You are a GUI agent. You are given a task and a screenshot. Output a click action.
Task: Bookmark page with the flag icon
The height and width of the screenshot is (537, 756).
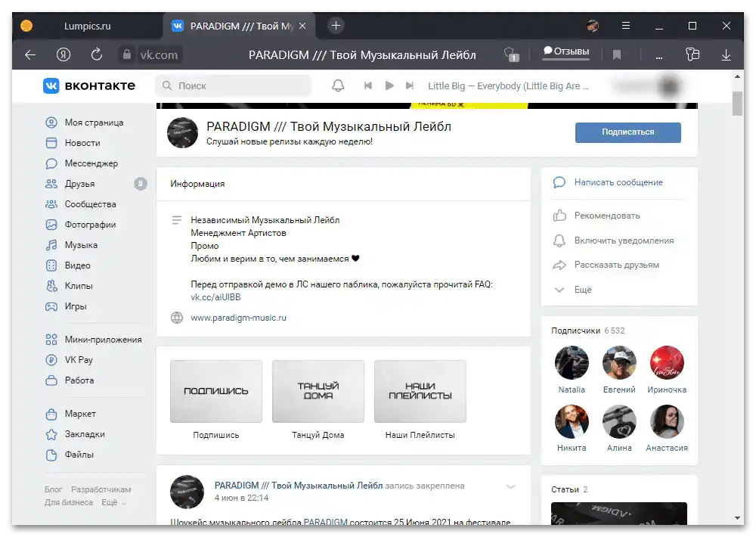(x=617, y=55)
